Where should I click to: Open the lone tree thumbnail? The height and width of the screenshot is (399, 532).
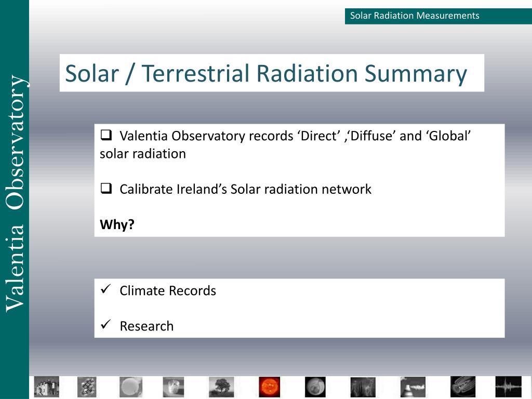coord(221,387)
